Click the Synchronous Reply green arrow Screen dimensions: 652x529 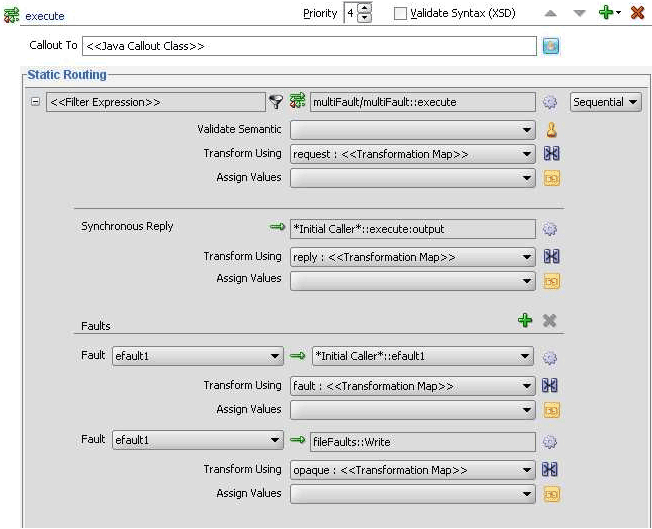tap(277, 227)
